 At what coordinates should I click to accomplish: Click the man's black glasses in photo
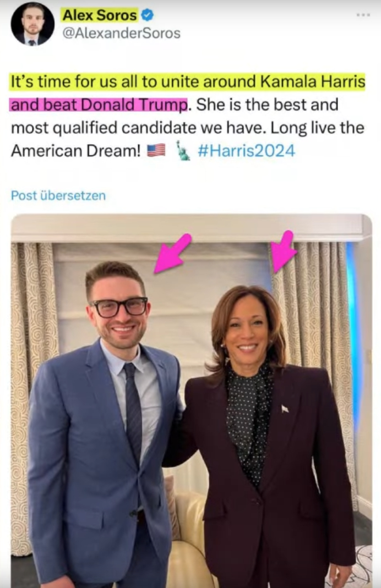pyautogui.click(x=119, y=306)
